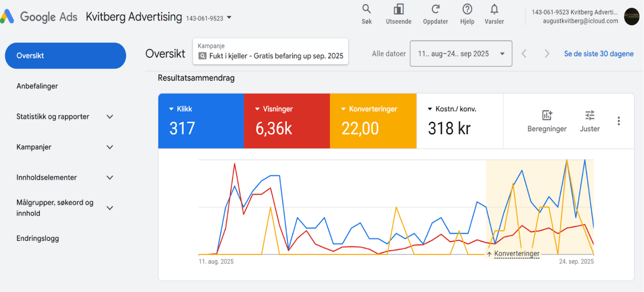Open the Søk search icon

point(366,11)
